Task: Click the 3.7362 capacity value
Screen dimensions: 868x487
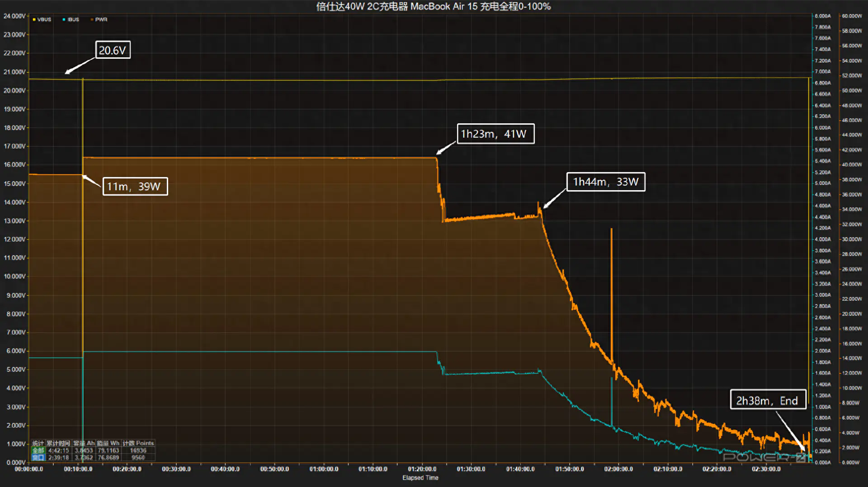Action: [84, 458]
